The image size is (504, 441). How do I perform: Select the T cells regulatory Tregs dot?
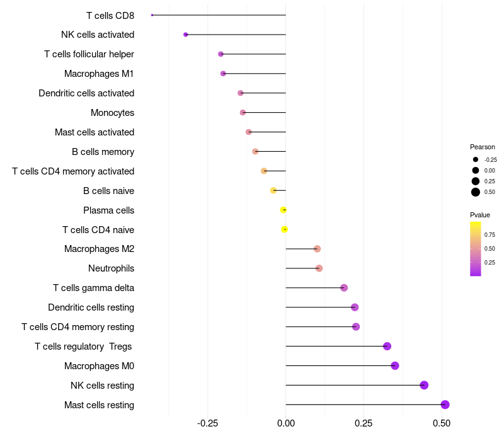(387, 346)
